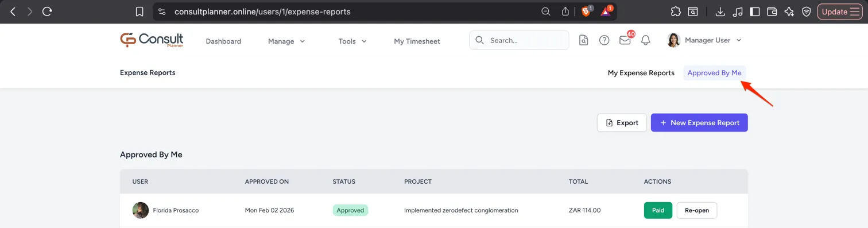Open messages envelope with 40 badge
This screenshot has height=228, width=868.
625,40
